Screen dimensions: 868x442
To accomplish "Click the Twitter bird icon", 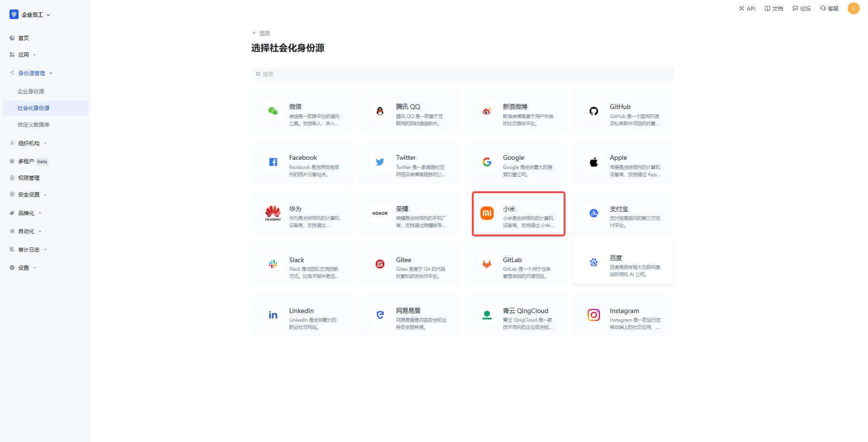I will coord(380,162).
